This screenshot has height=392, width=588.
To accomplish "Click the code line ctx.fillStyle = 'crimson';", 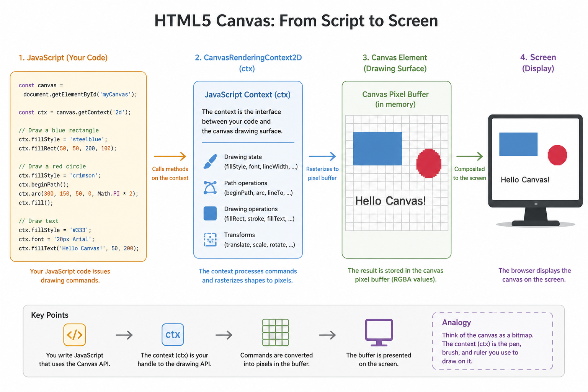I will pyautogui.click(x=59, y=176).
